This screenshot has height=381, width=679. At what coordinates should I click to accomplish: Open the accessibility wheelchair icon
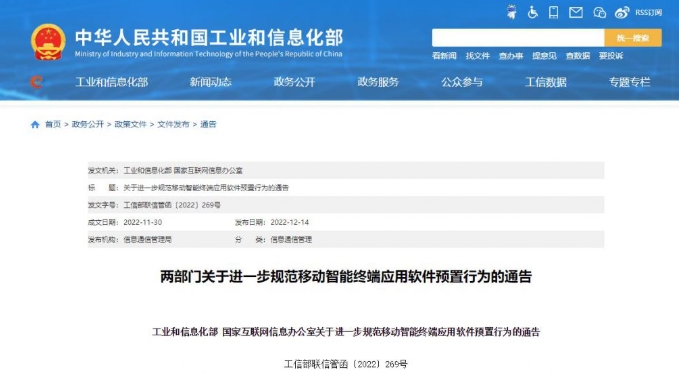[x=533, y=12]
